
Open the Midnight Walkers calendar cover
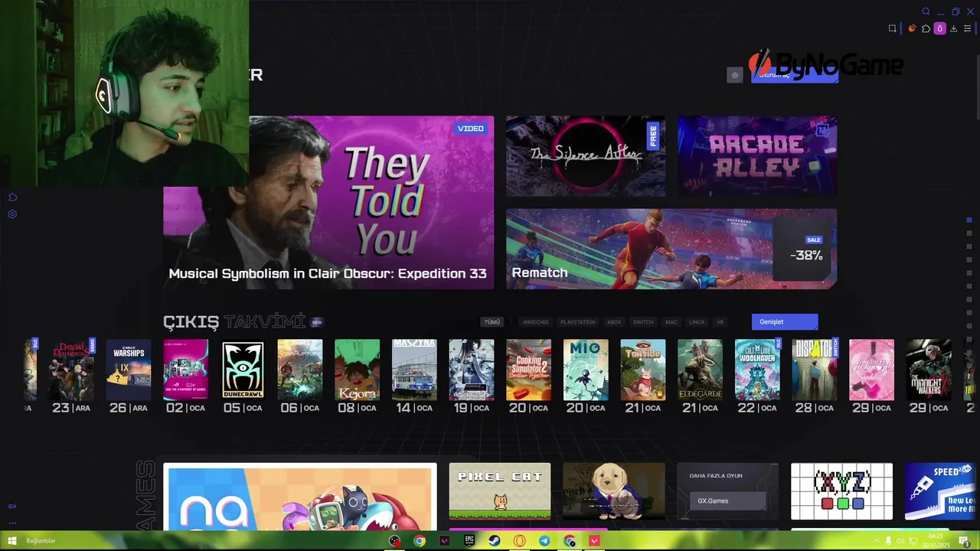click(x=929, y=370)
